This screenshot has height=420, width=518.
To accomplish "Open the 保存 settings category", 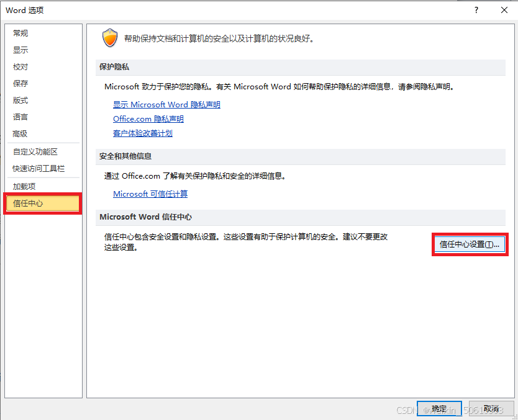I will coord(20,84).
